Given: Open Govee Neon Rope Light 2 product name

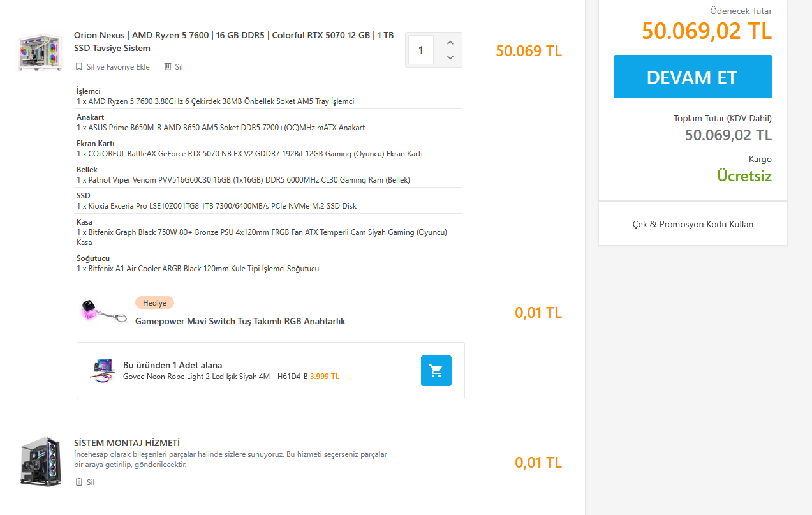Looking at the screenshot, I should coord(216,377).
